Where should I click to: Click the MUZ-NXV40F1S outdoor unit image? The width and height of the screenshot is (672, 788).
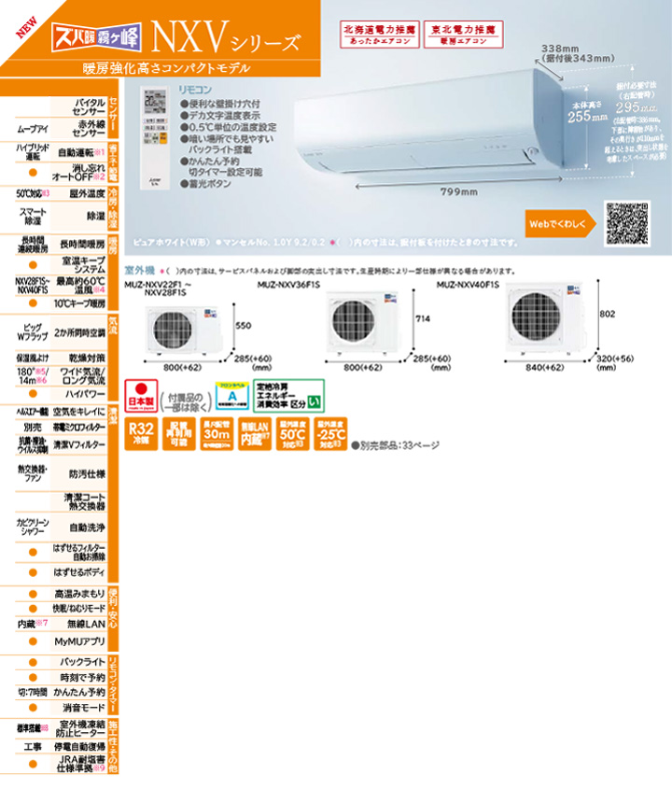[546, 317]
